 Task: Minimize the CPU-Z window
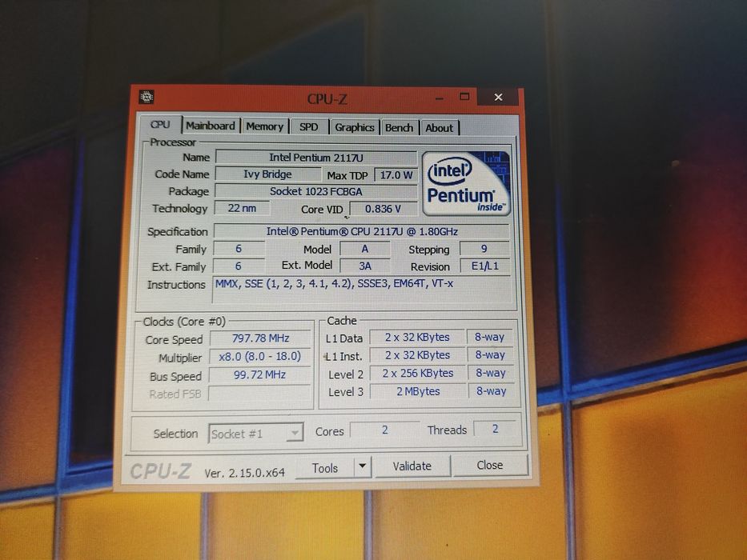tap(440, 98)
